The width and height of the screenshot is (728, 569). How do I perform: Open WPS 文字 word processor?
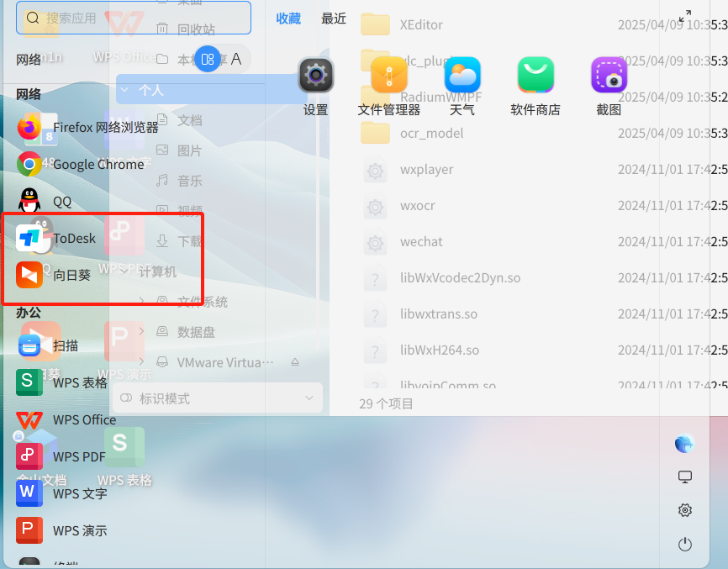(x=61, y=493)
